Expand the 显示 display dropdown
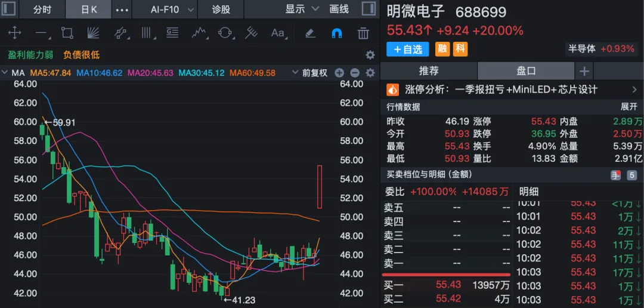The width and height of the screenshot is (644, 308). pos(302,9)
